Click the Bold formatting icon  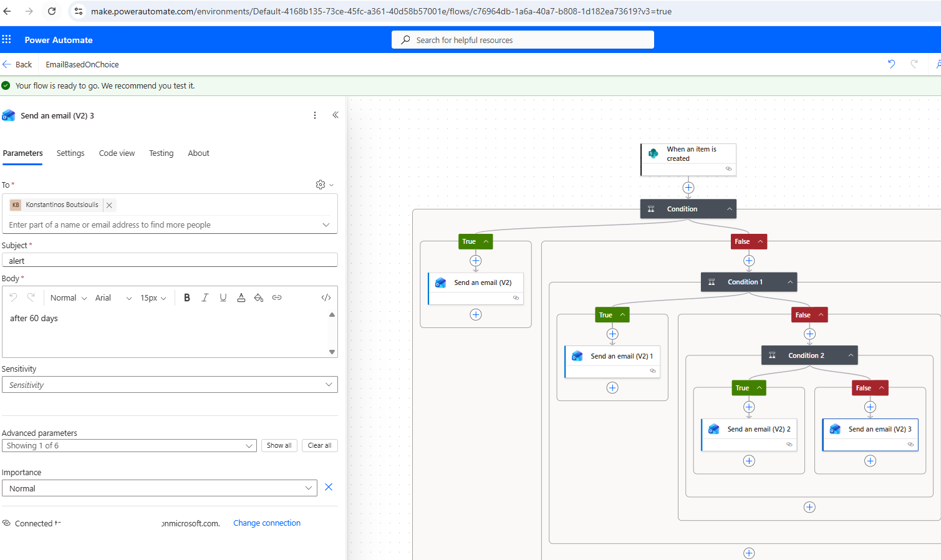click(186, 298)
